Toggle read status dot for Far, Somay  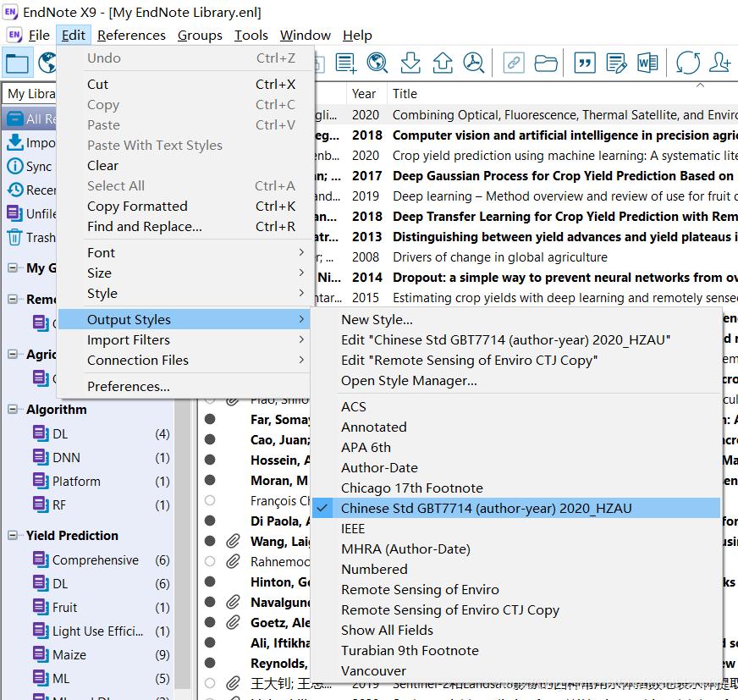point(210,419)
